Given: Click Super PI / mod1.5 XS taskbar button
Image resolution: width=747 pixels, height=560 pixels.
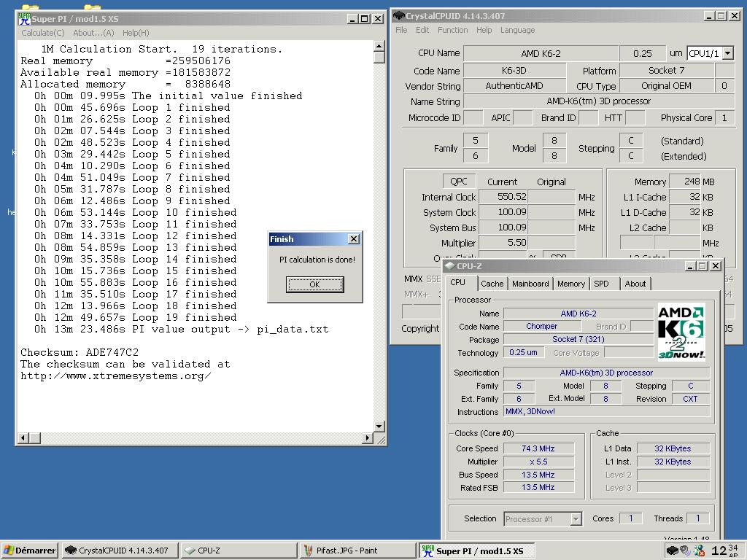Looking at the screenshot, I should (477, 551).
